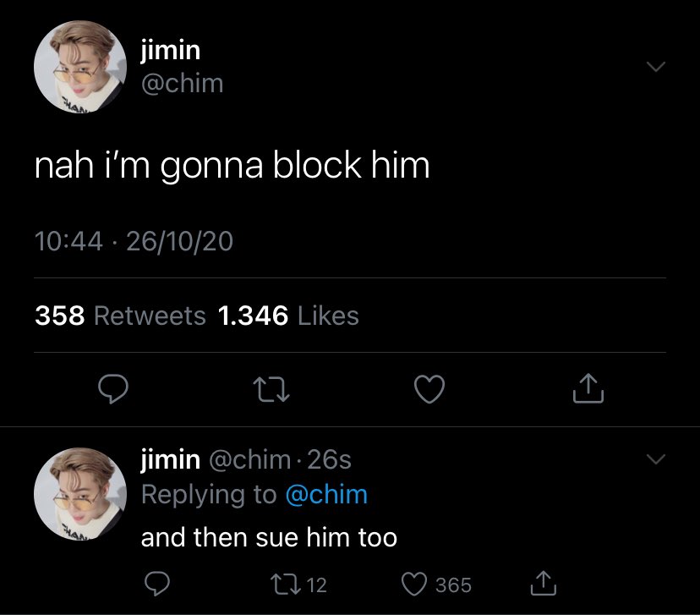Image resolution: width=700 pixels, height=615 pixels.
Task: Open the main tweet's chevron options menu
Action: pos(656,67)
